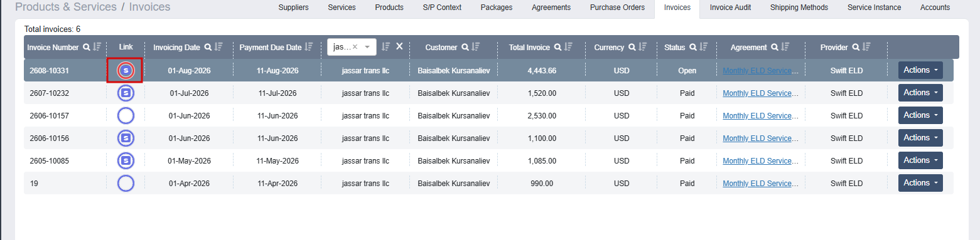
Task: Sort by Invoice Number column
Action: [97, 47]
